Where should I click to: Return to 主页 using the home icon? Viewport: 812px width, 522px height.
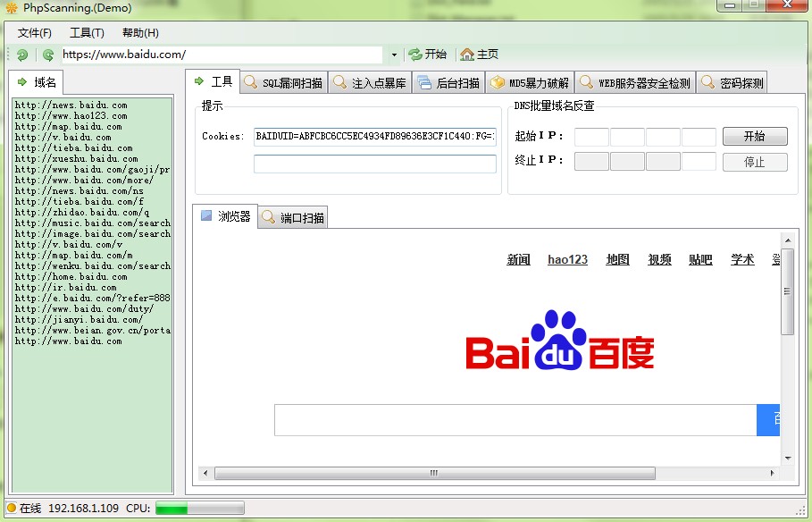tap(468, 53)
